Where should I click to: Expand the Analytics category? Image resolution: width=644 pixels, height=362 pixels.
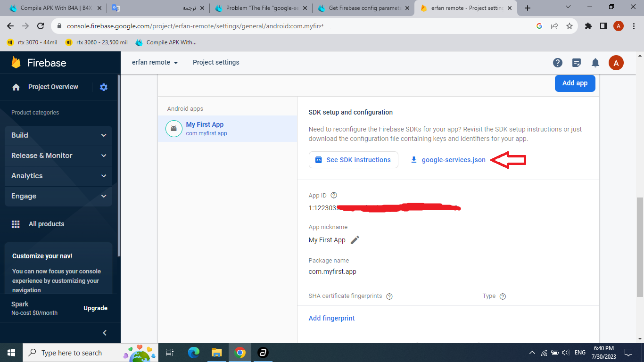click(x=58, y=176)
